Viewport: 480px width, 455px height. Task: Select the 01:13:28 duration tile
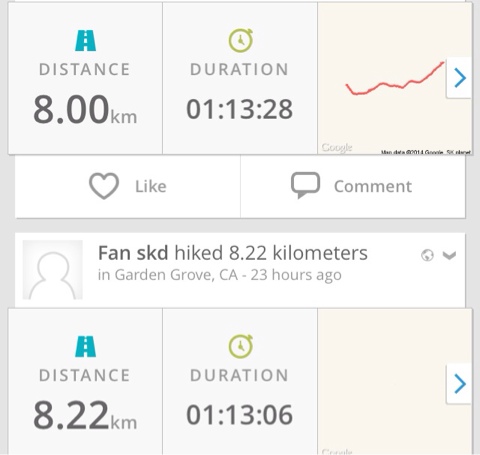point(240,78)
